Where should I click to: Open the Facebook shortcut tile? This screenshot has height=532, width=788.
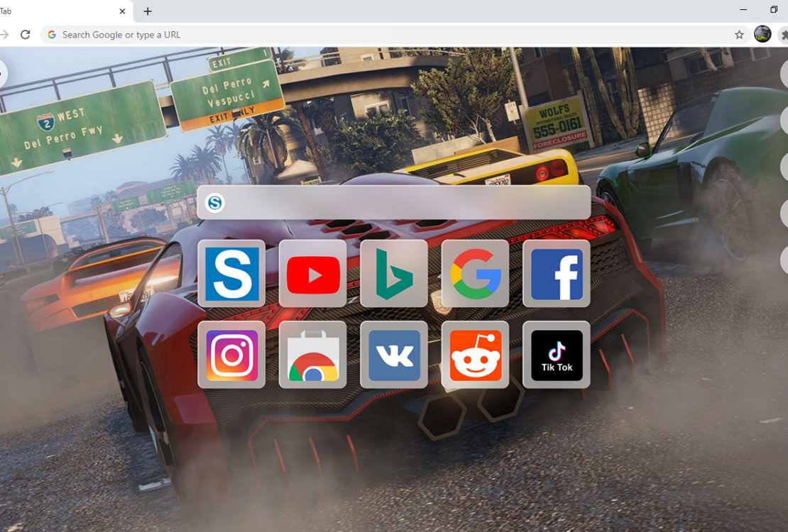[557, 274]
